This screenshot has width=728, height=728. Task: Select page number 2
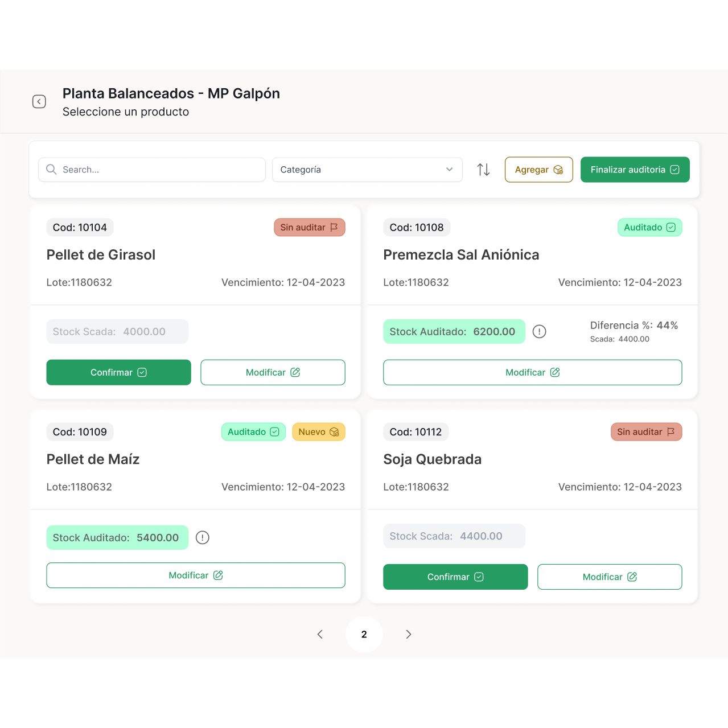click(364, 634)
